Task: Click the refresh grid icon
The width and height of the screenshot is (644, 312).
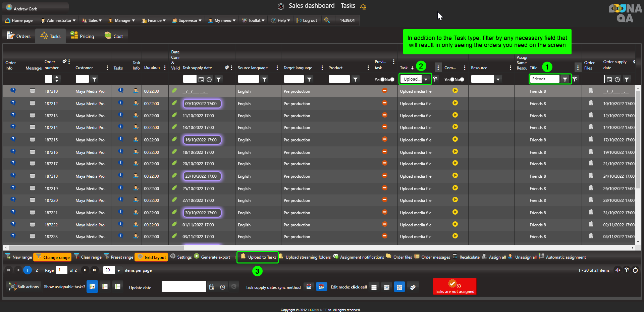Action: (635, 270)
